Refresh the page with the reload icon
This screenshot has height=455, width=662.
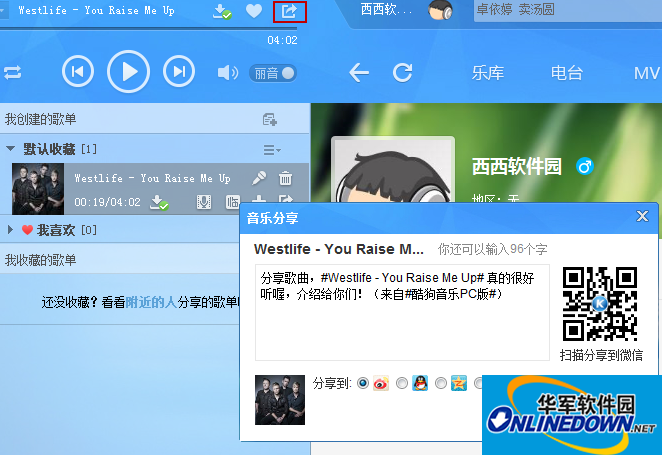click(x=402, y=73)
